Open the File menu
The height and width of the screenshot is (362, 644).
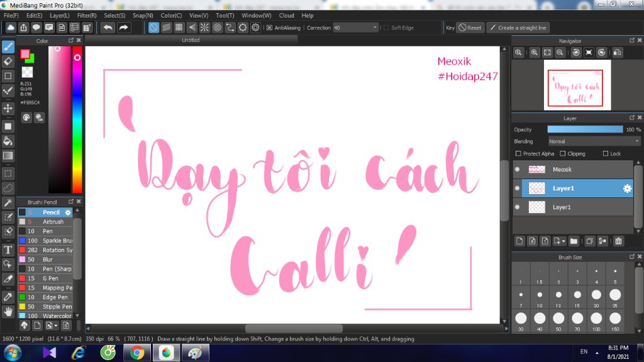(11, 16)
